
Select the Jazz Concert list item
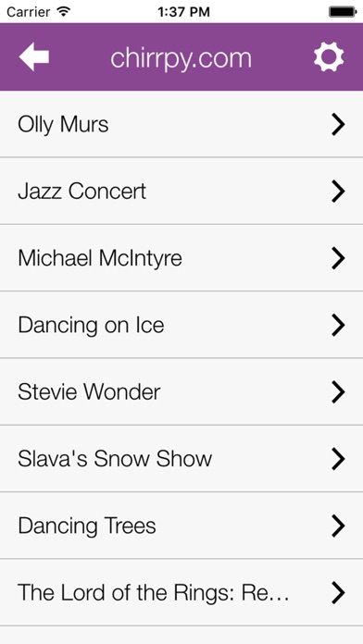click(181, 191)
